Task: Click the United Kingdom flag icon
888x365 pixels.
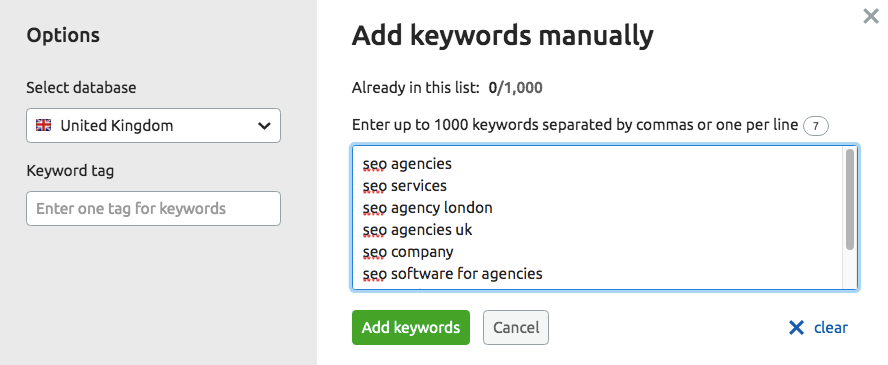Action: coord(44,125)
